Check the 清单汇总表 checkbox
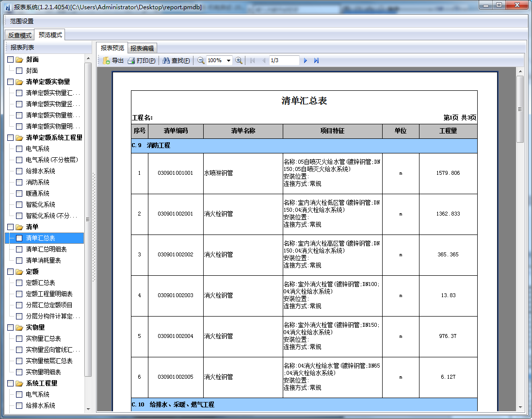Viewport: 532px width, 419px height. pyautogui.click(x=19, y=238)
